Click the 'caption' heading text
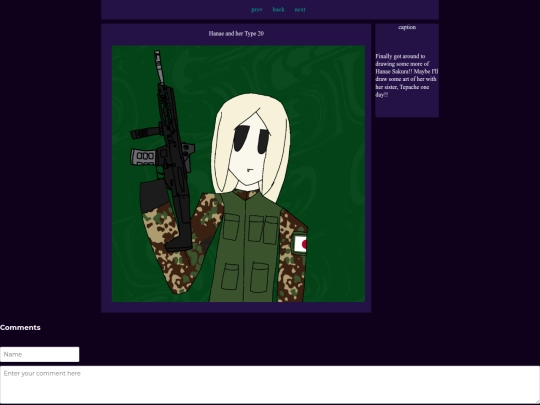The height and width of the screenshot is (405, 540). 407,27
